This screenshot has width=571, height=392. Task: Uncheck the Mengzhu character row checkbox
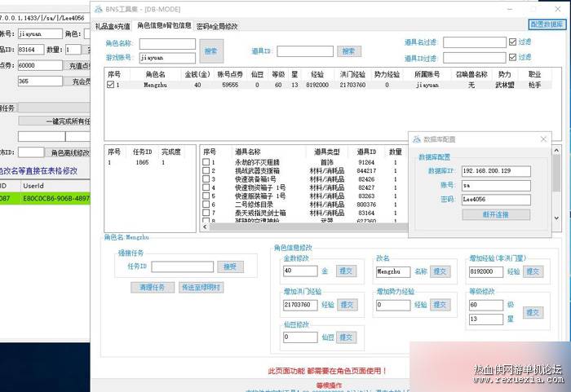click(x=110, y=85)
